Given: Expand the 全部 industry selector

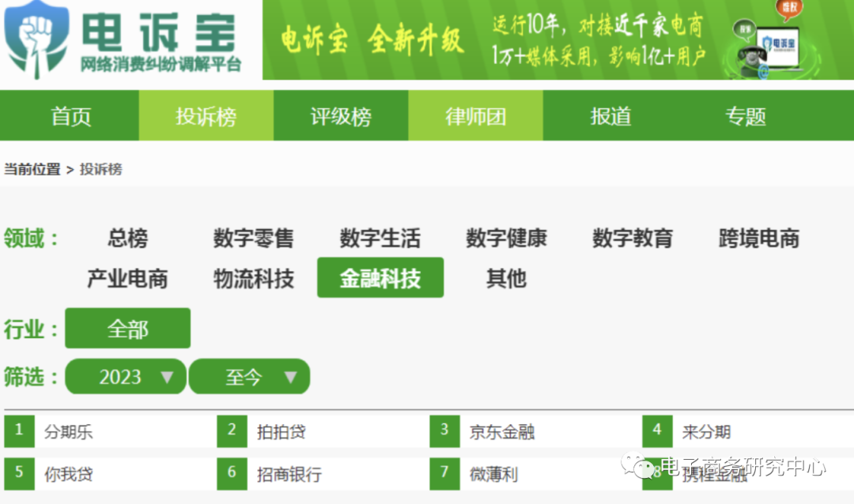Looking at the screenshot, I should tap(127, 328).
